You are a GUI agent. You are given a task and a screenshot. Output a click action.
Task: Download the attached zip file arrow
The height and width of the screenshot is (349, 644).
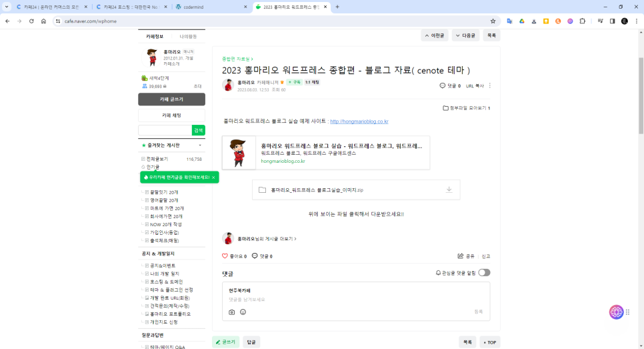pos(449,190)
